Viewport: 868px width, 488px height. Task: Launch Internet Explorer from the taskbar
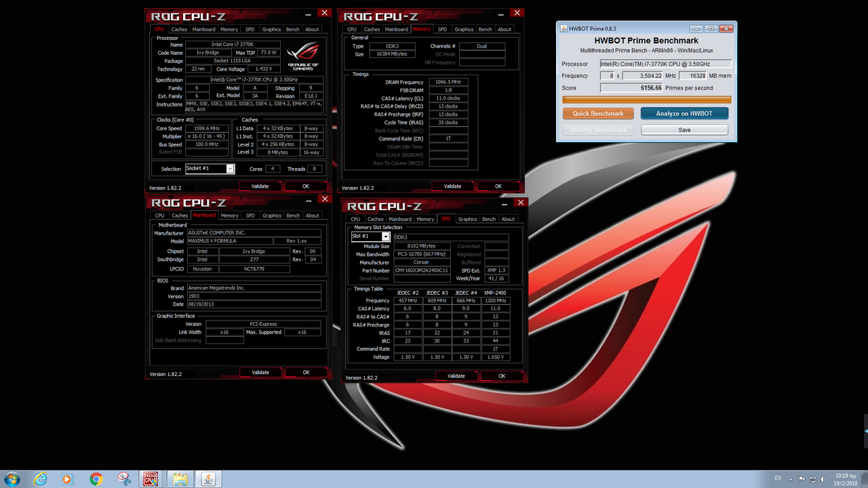pyautogui.click(x=41, y=479)
